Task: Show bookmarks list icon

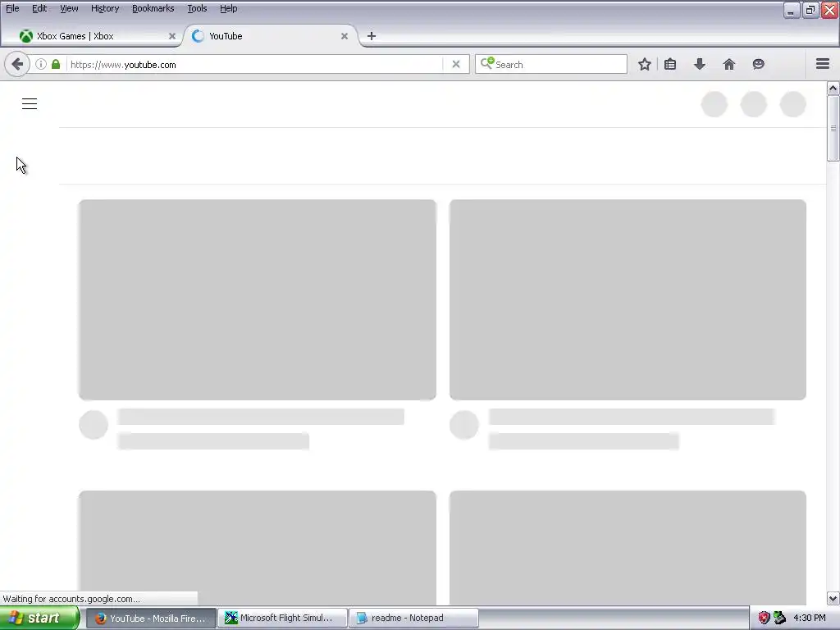Action: pyautogui.click(x=670, y=64)
